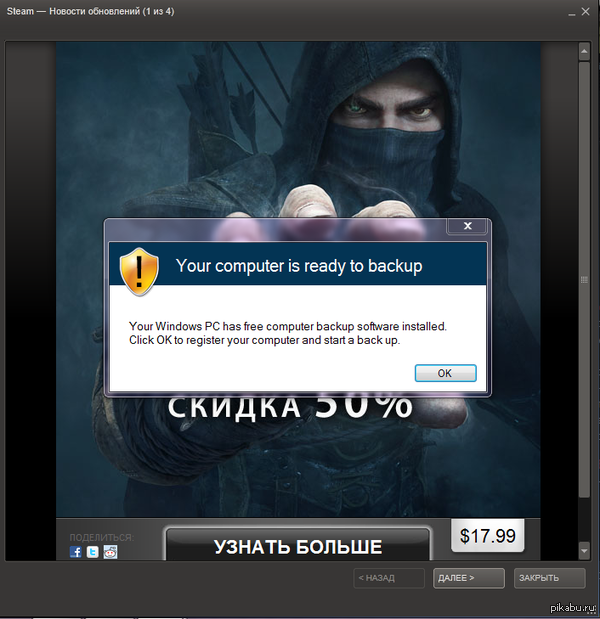Image resolution: width=600 pixels, height=619 pixels.
Task: Close the Steam news window
Action: tap(585, 12)
